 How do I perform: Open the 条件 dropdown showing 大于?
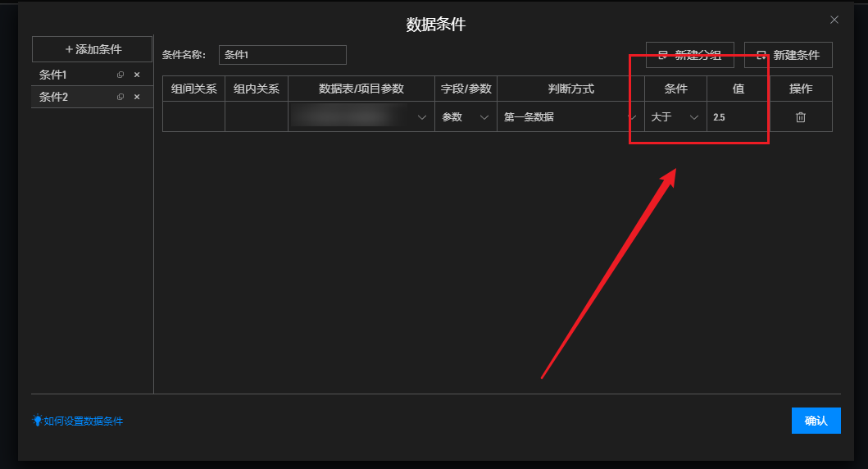tap(675, 117)
